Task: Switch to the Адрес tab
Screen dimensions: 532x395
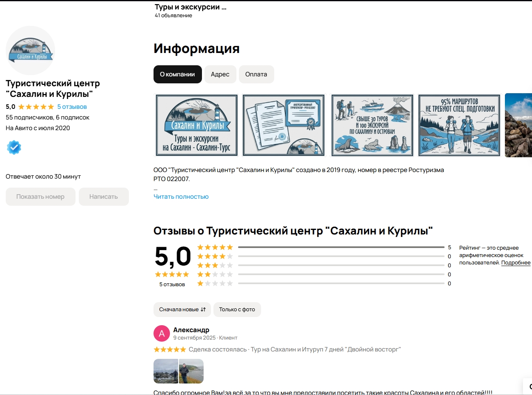Action: coord(220,74)
